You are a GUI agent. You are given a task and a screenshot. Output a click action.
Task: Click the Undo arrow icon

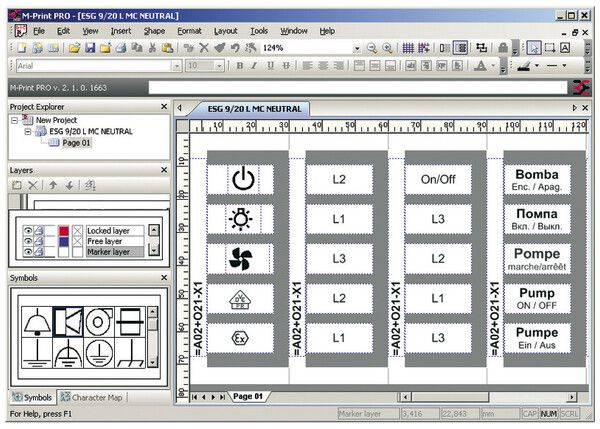tap(235, 48)
